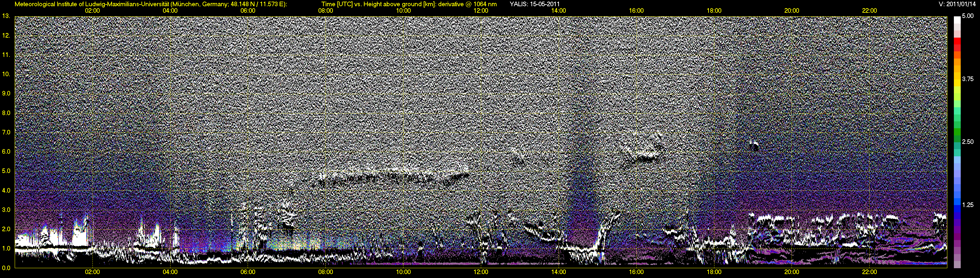980x278 pixels.
Task: Click the 2.0 km height axis label
Action: [x=6, y=229]
